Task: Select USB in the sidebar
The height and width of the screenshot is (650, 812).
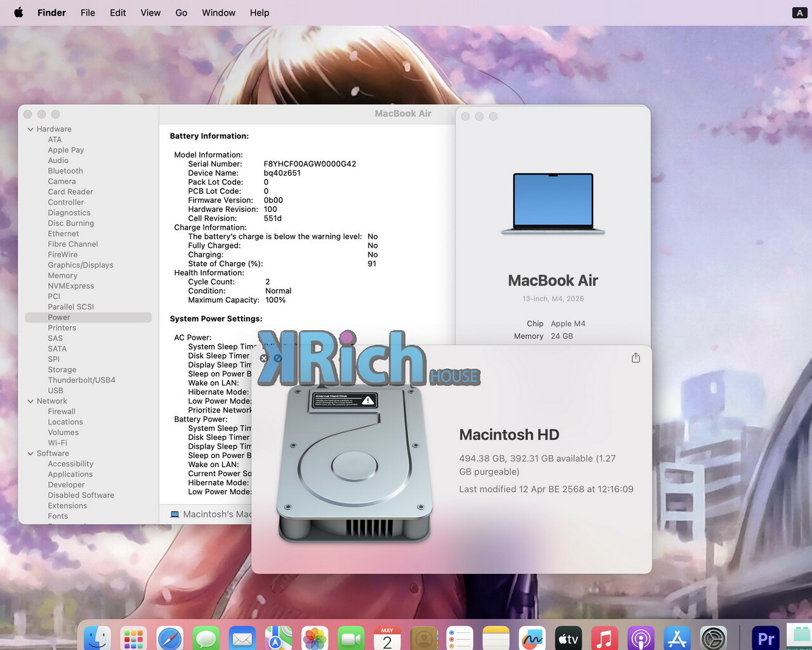Action: (56, 390)
